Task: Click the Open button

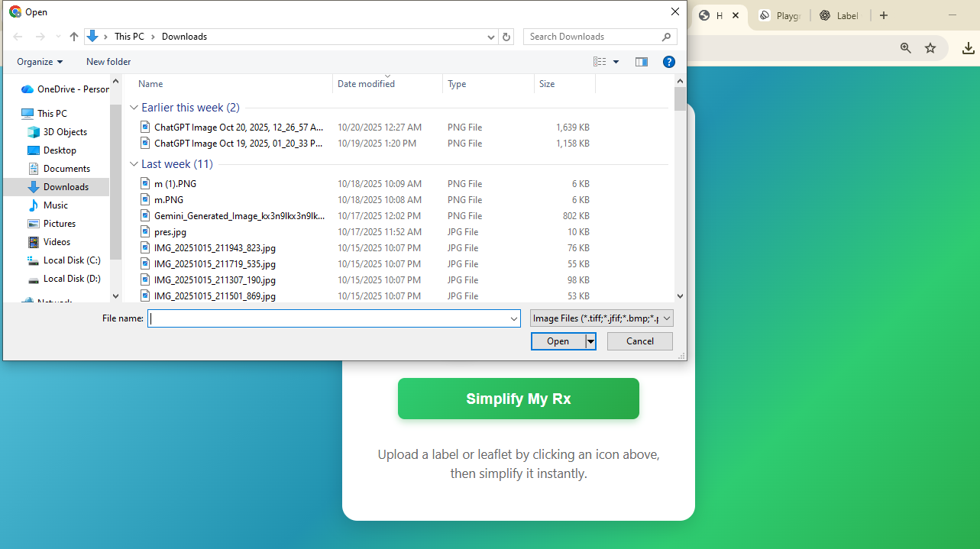Action: (558, 341)
